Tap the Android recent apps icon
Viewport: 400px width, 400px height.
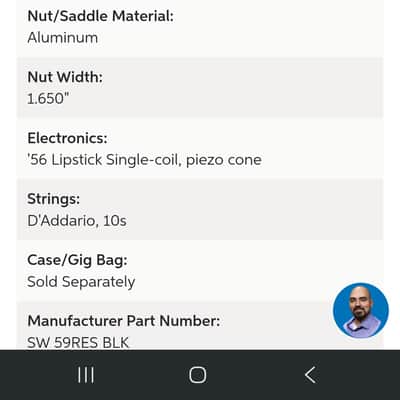pyautogui.click(x=86, y=375)
